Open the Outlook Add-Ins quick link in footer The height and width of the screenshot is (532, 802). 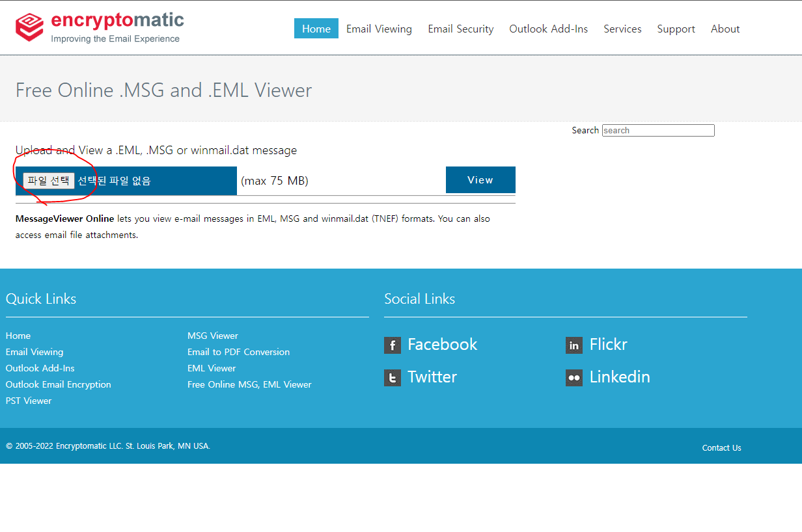(40, 368)
